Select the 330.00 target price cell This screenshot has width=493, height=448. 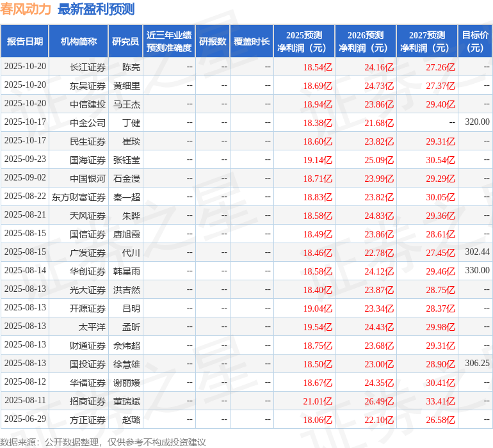click(x=477, y=271)
